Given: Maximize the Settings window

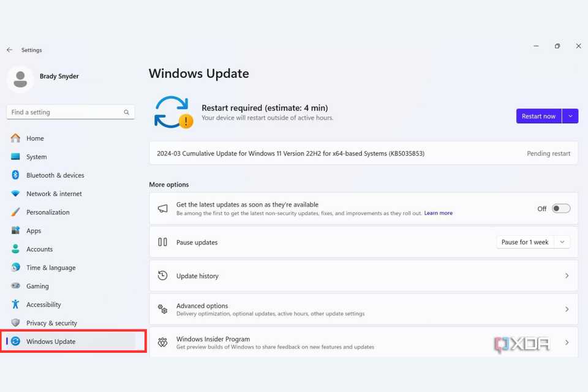Looking at the screenshot, I should (x=557, y=46).
